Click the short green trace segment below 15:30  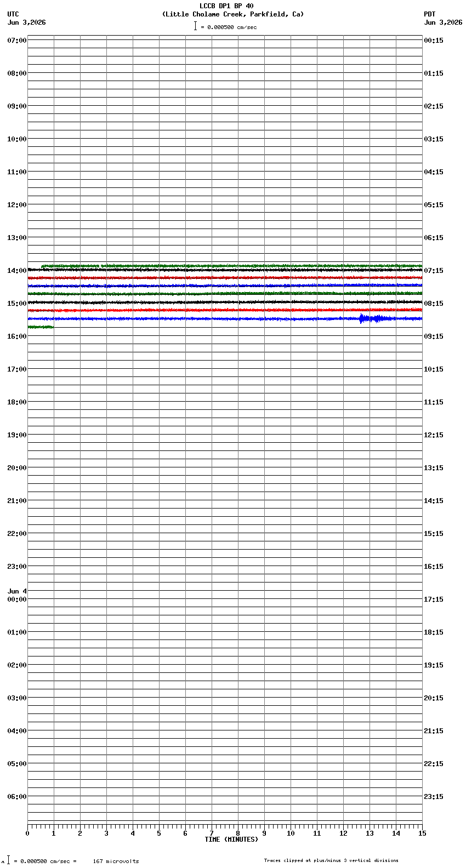pyautogui.click(x=41, y=327)
